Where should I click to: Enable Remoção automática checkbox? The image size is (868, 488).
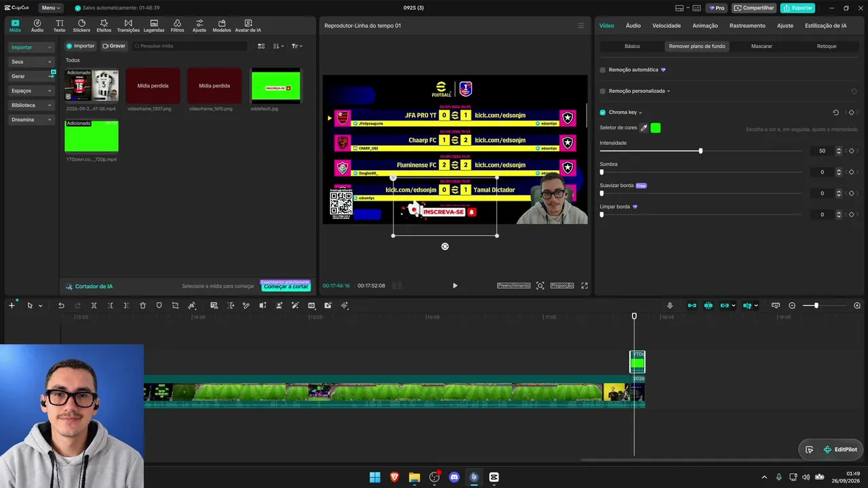tap(603, 70)
